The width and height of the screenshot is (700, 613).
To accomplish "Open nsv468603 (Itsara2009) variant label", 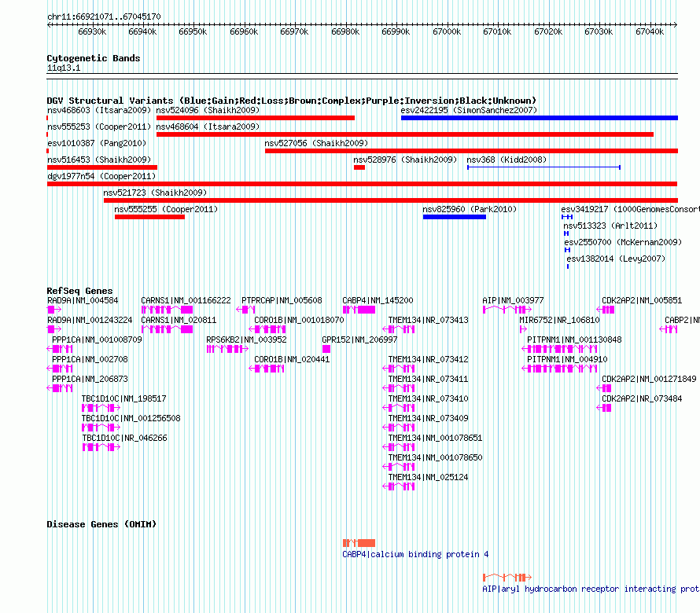I will [x=99, y=110].
